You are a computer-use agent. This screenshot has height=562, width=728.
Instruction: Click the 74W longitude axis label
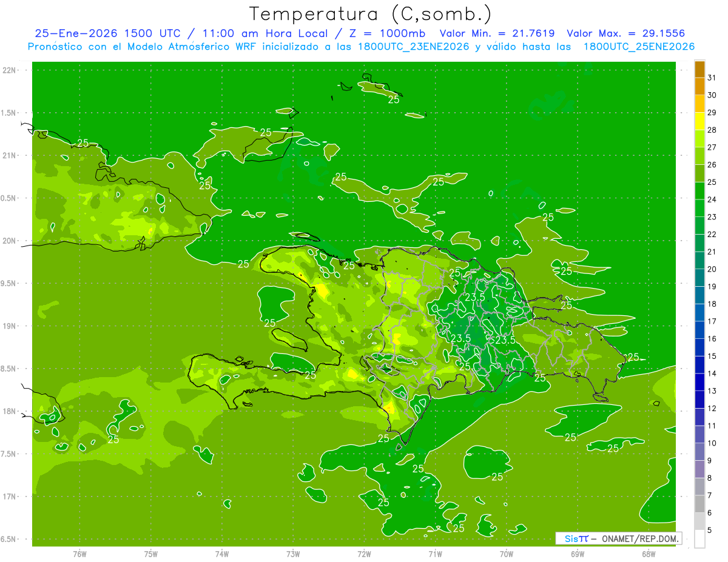tap(222, 554)
